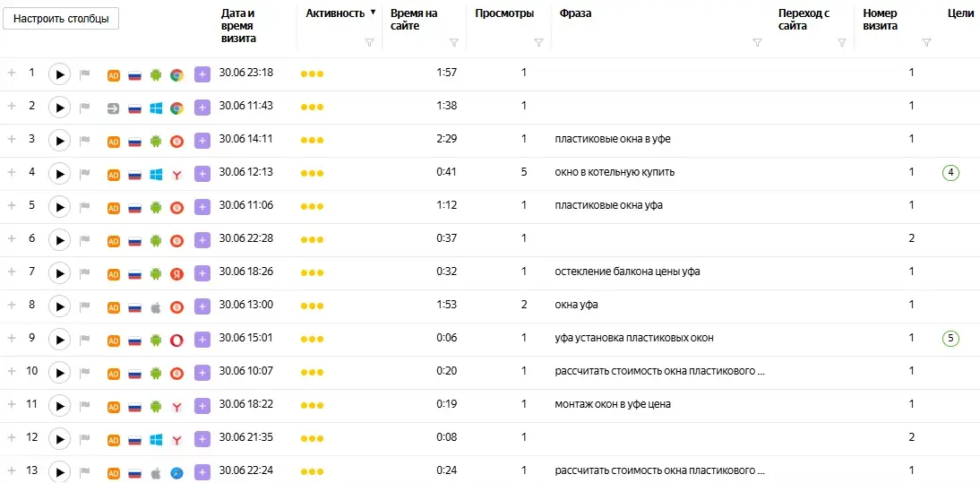Mark visit 11 with the flag
The width and height of the screenshot is (980, 483).
(x=85, y=405)
